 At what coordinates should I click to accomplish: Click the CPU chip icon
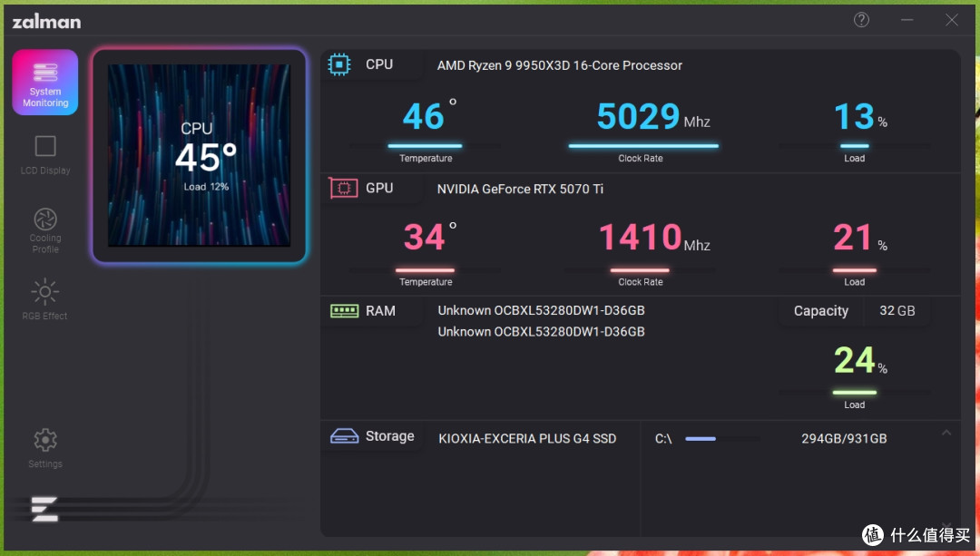339,64
